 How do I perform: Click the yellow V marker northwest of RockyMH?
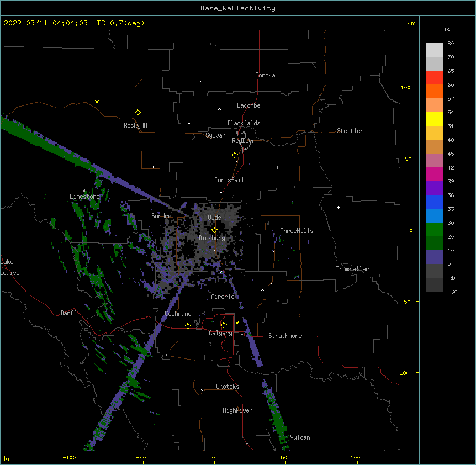click(97, 102)
